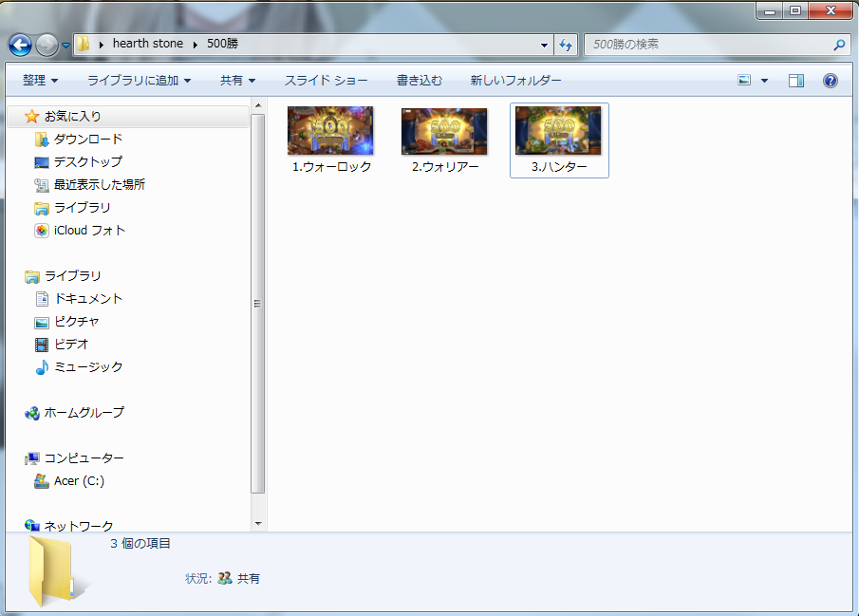859x616 pixels.
Task: Open the recent pages history arrow
Action: coord(65,45)
